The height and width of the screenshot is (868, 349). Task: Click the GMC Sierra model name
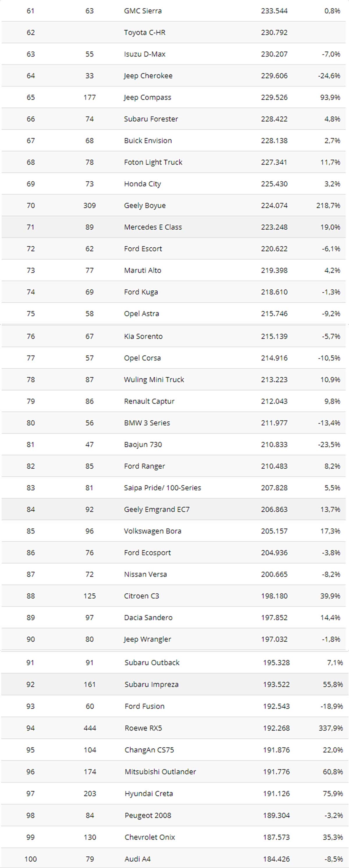tap(143, 11)
